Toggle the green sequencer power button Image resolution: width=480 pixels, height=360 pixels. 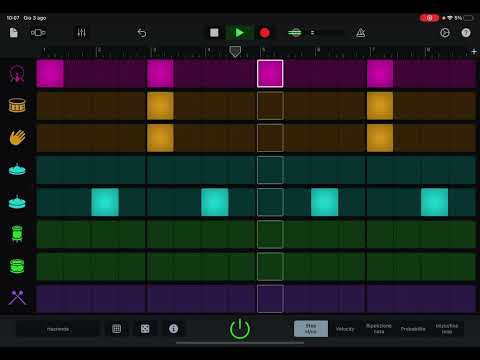240,329
